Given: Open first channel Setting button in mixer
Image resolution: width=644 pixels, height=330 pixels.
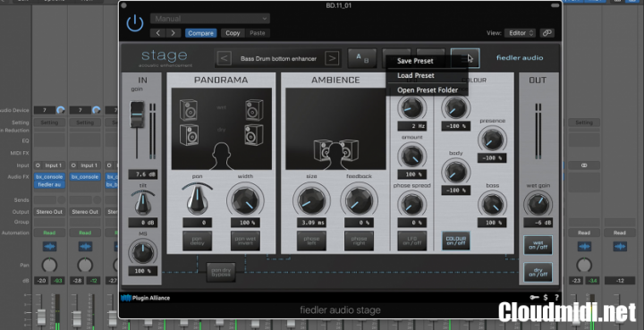Looking at the screenshot, I should (x=49, y=123).
